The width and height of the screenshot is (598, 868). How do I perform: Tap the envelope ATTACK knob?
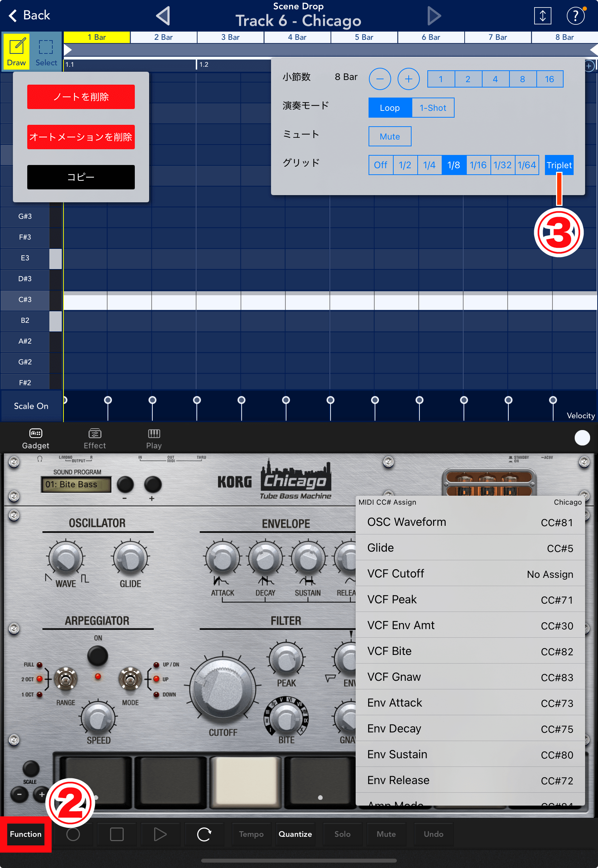(x=222, y=558)
